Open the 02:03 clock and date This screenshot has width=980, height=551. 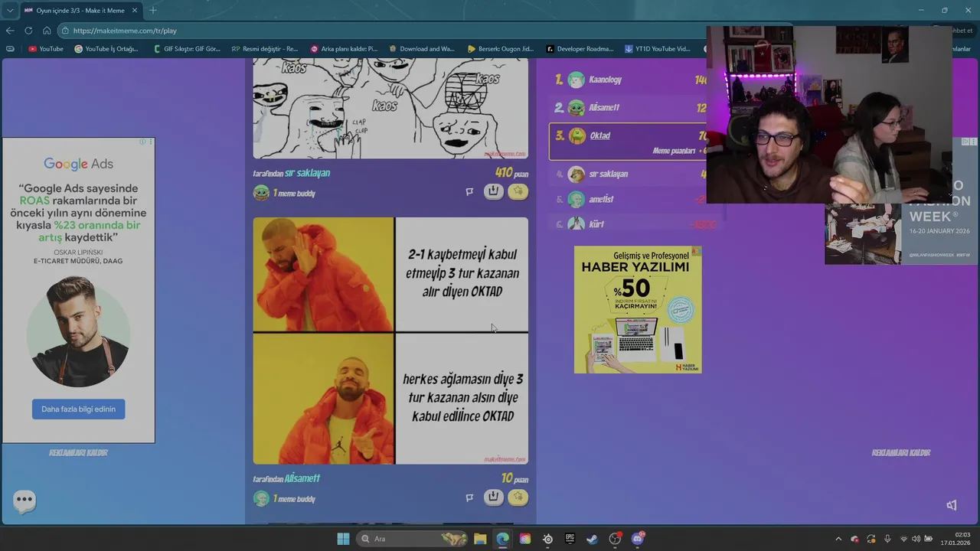click(x=955, y=539)
